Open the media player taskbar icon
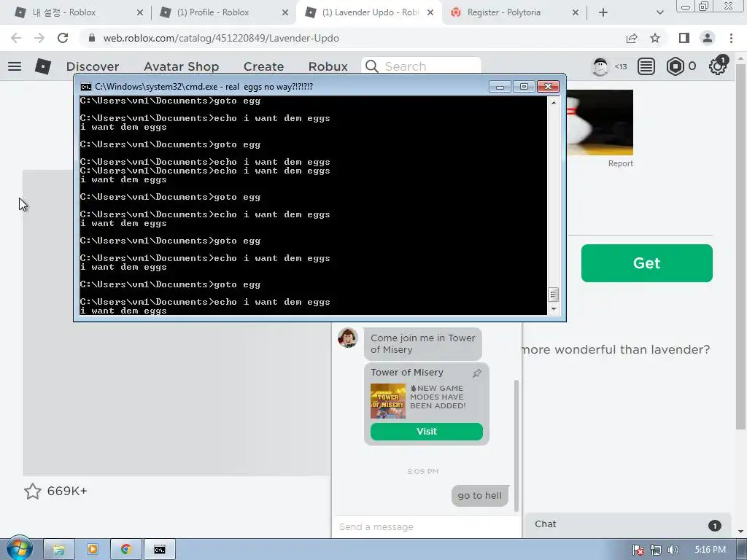 point(93,550)
